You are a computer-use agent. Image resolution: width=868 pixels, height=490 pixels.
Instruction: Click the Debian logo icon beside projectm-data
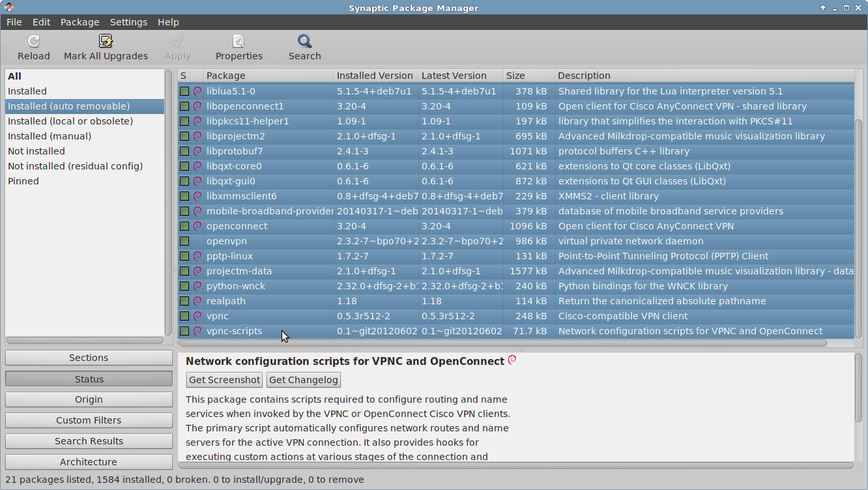pyautogui.click(x=197, y=271)
